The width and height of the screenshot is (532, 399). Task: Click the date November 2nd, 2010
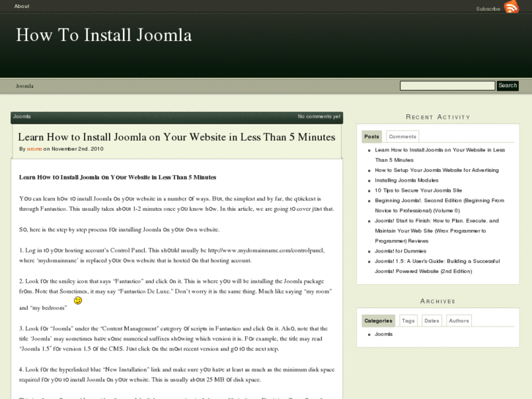78,149
